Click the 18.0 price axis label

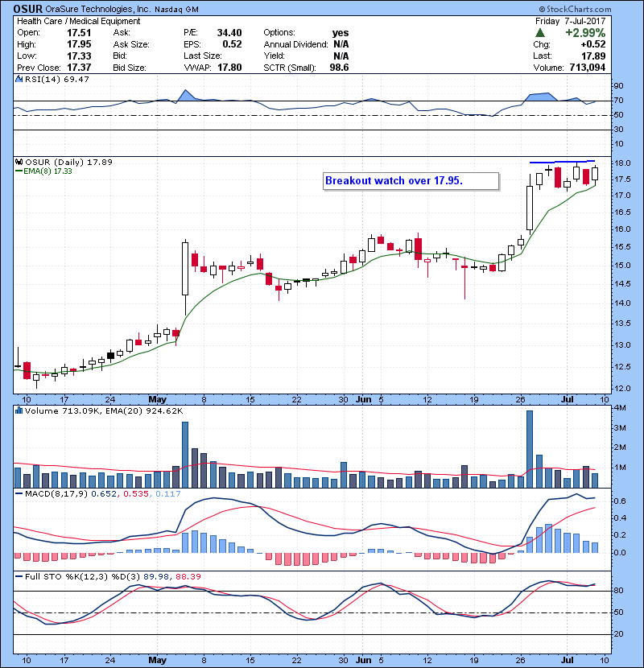(623, 163)
